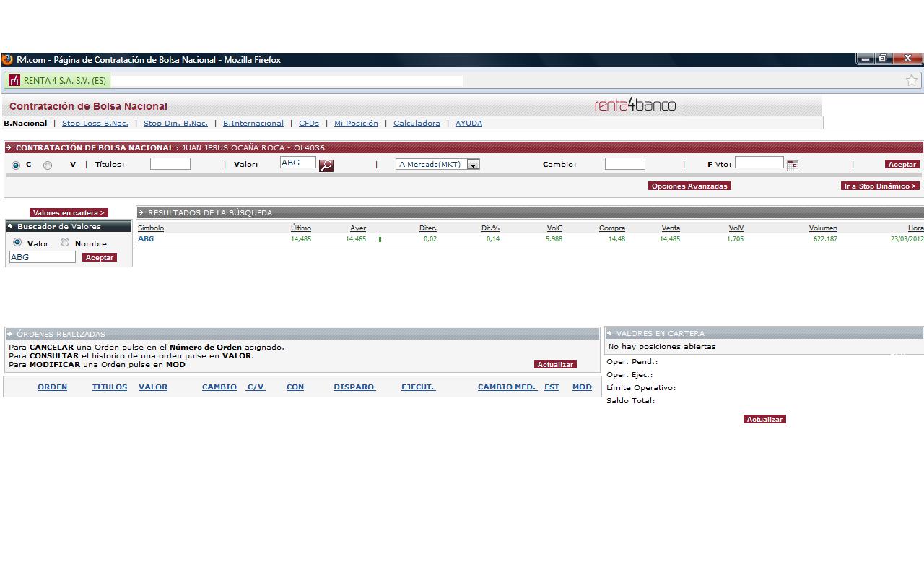Click the CAMBIO column header link

219,387
